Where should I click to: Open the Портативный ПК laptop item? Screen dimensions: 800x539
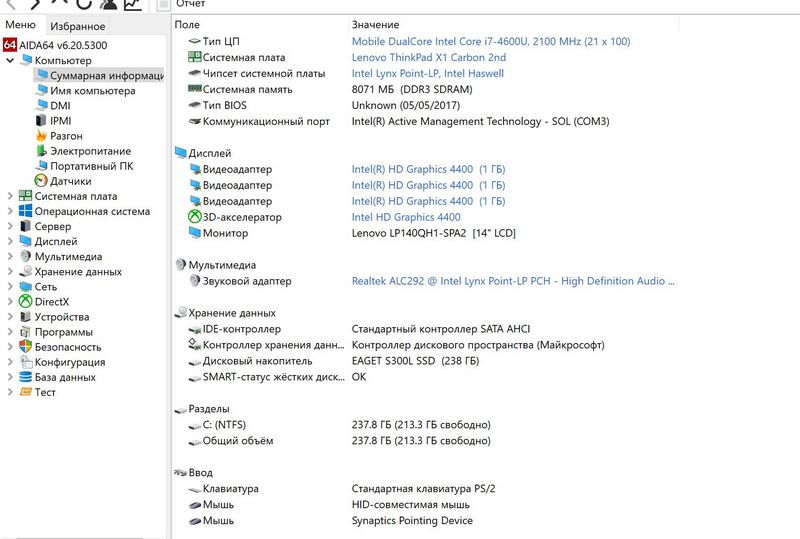pyautogui.click(x=91, y=166)
